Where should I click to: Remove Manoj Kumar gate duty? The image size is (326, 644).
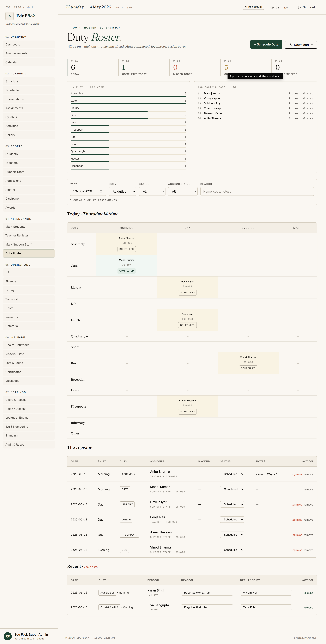point(308,489)
